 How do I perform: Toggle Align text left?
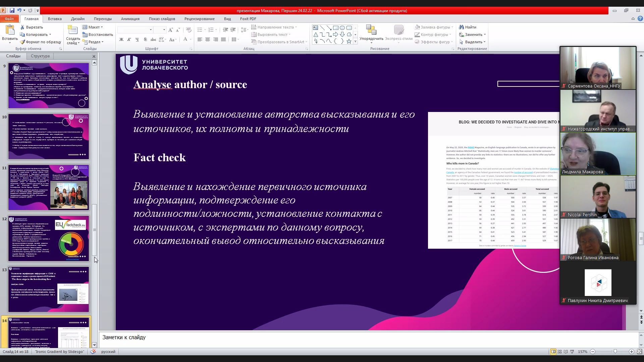[x=200, y=40]
